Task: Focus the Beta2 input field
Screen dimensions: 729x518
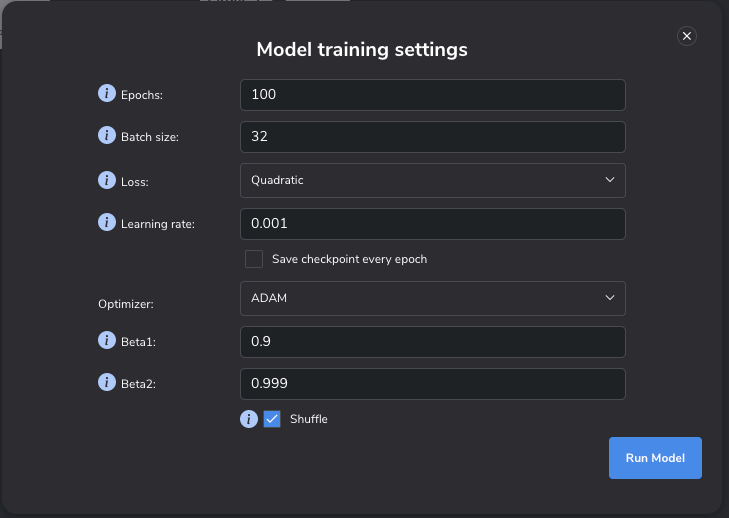Action: click(432, 384)
